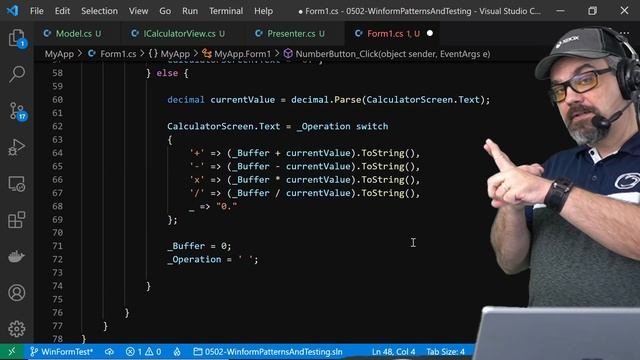Click the VS Code logo icon
The image size is (640, 360).
pyautogui.click(x=12, y=11)
